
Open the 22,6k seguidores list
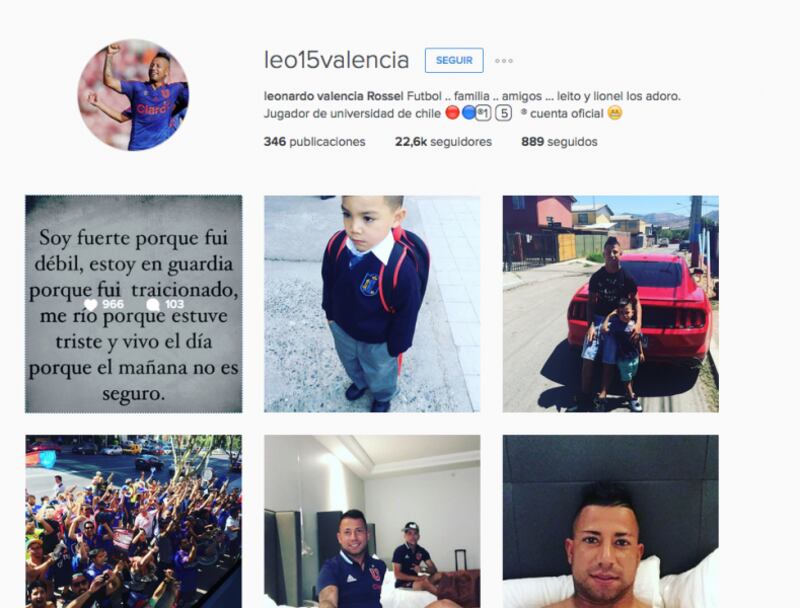(x=443, y=142)
